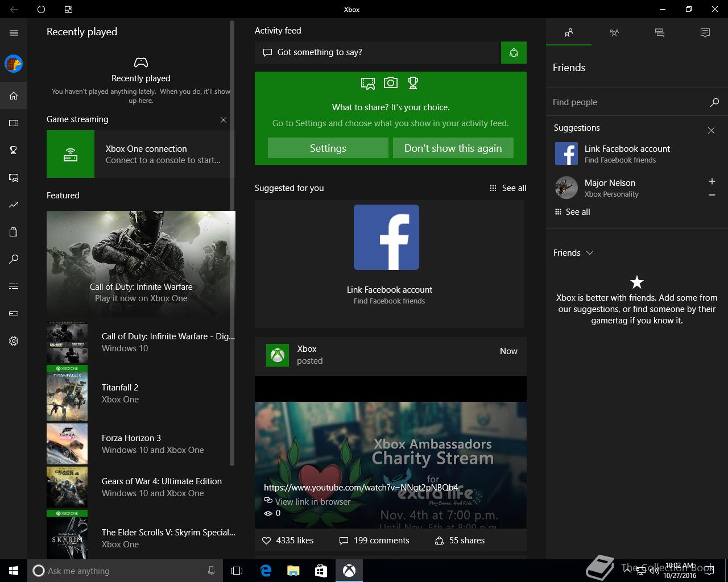The height and width of the screenshot is (582, 728).
Task: Open Game DVR in the sidebar
Action: tap(14, 177)
